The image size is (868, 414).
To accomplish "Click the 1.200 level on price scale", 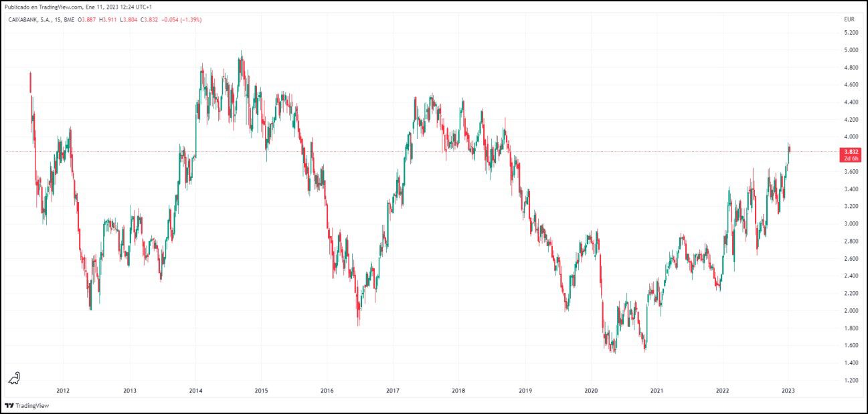I will click(x=851, y=380).
